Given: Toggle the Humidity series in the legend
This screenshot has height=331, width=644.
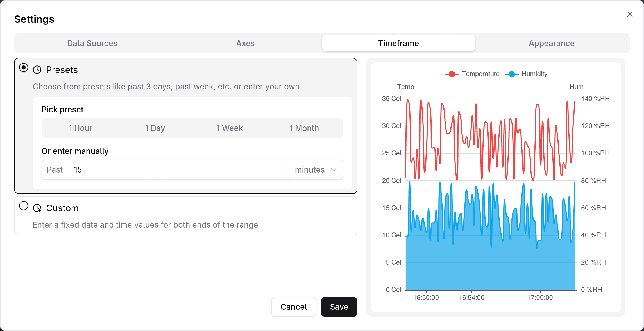Looking at the screenshot, I should pos(534,74).
